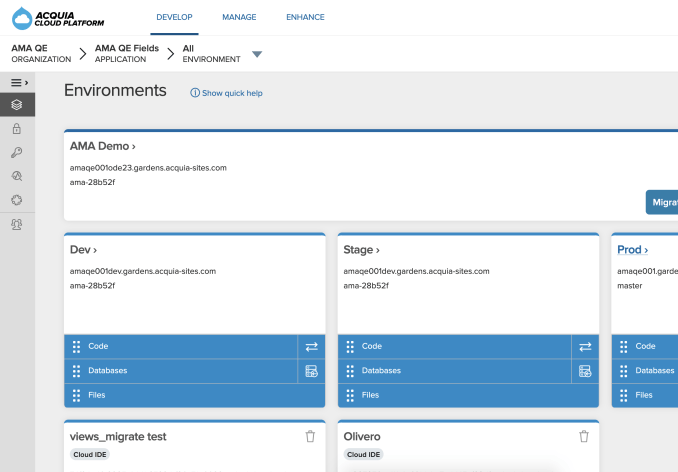Open the Prod environment link
This screenshot has height=472, width=678.
632,249
